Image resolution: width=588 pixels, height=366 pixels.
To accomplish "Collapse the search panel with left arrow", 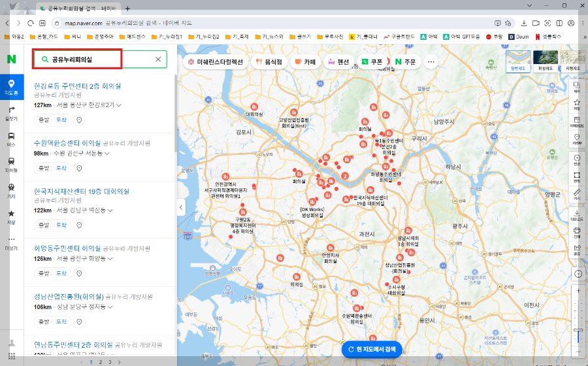I will [181, 207].
